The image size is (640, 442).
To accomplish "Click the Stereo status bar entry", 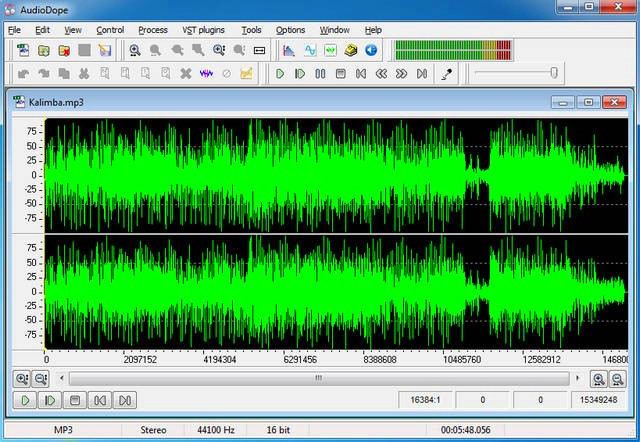I will (153, 430).
